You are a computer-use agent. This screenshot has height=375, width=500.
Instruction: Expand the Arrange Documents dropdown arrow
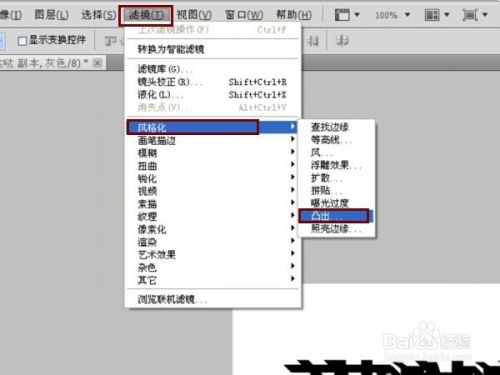click(x=447, y=15)
